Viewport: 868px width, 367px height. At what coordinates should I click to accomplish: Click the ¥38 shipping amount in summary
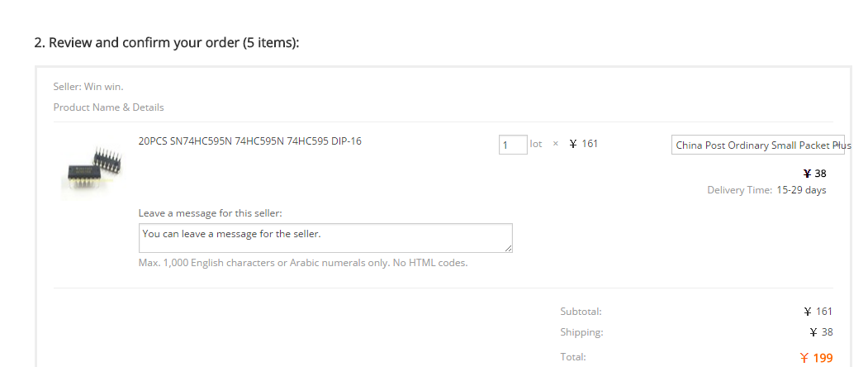(821, 332)
